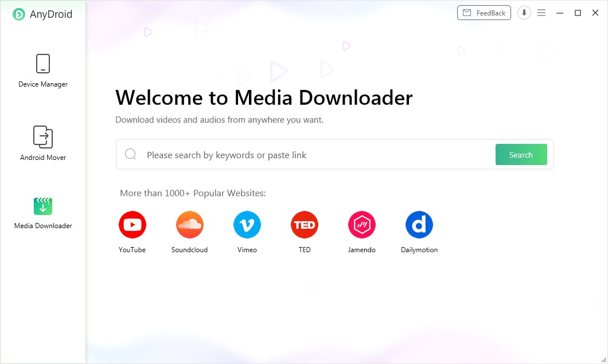Maximize the AnyDroid window
The image size is (608, 364).
[578, 13]
